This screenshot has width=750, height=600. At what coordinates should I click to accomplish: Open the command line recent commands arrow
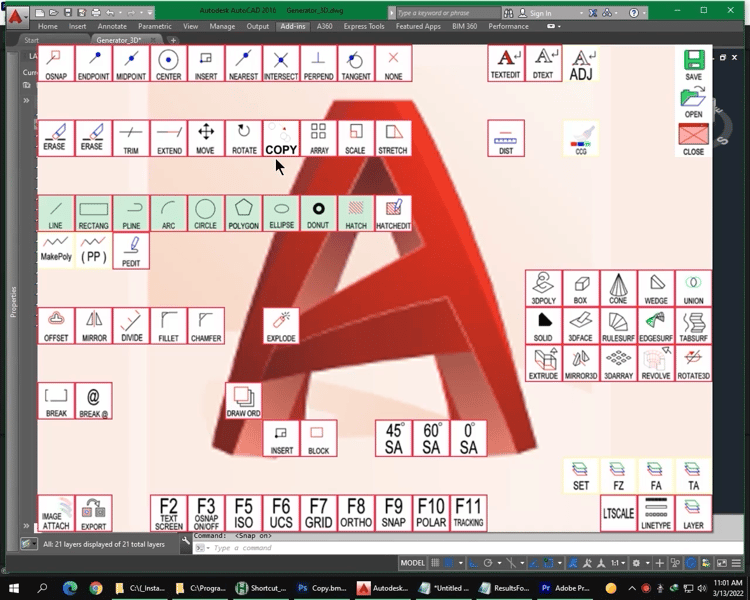(x=208, y=548)
